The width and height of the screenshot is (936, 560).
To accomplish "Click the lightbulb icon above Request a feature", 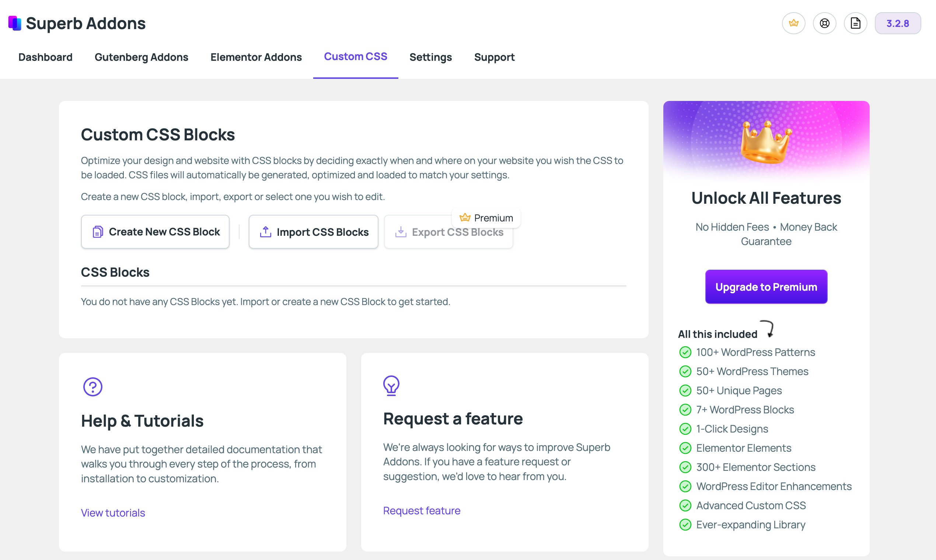I will pyautogui.click(x=391, y=385).
